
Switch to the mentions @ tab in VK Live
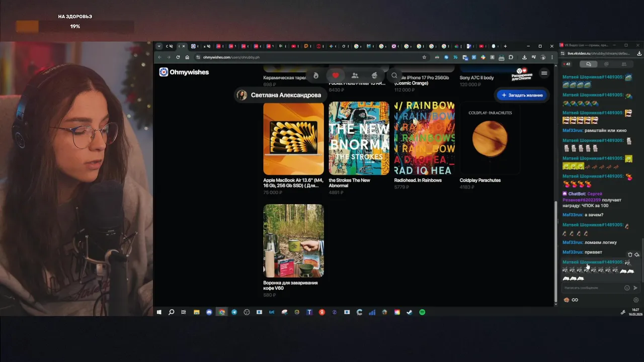(606, 64)
